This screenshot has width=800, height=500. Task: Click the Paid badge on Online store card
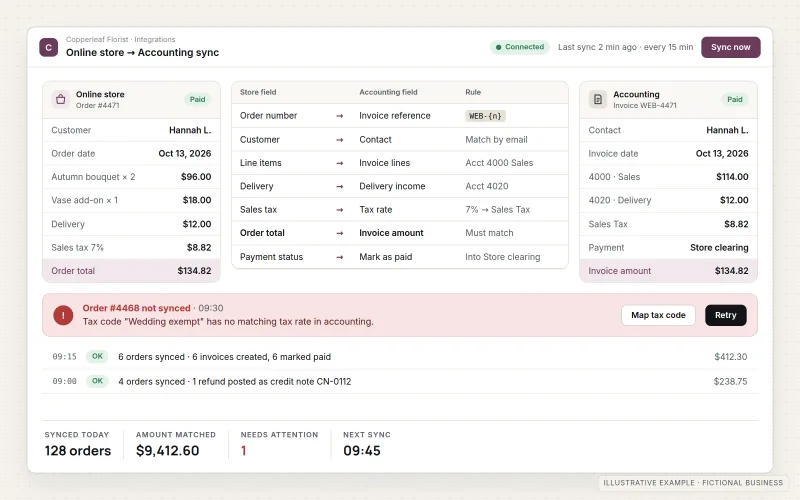(x=197, y=99)
